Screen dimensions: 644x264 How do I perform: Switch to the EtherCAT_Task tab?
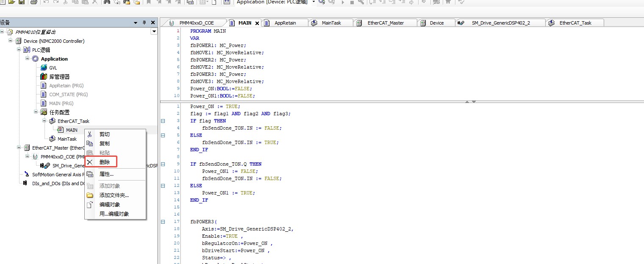(575, 23)
